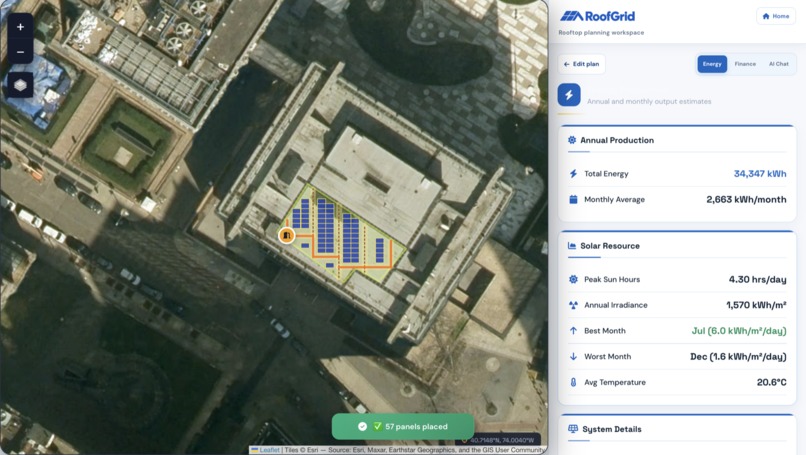The image size is (806, 455).
Task: Click the 57 panels placed notification
Action: pyautogui.click(x=402, y=426)
